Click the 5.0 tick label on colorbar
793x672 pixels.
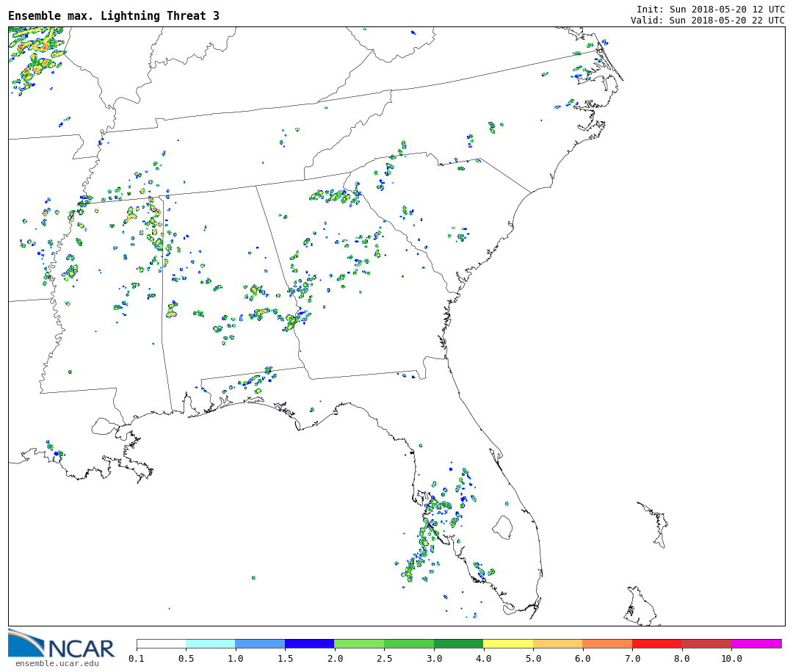533,659
